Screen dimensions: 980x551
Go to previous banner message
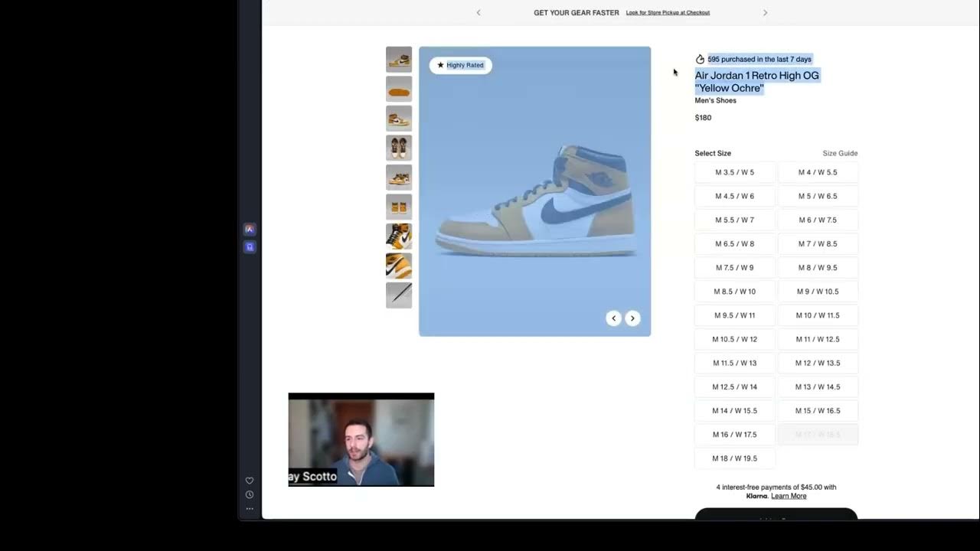point(479,12)
